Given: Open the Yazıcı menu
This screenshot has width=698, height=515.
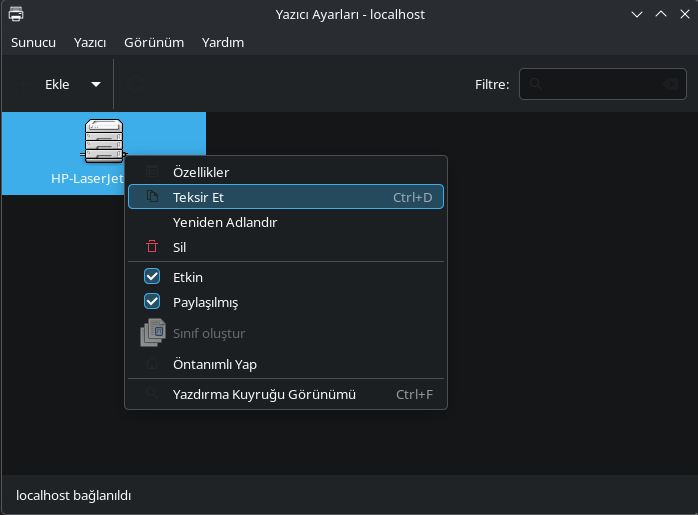Looking at the screenshot, I should (x=90, y=43).
